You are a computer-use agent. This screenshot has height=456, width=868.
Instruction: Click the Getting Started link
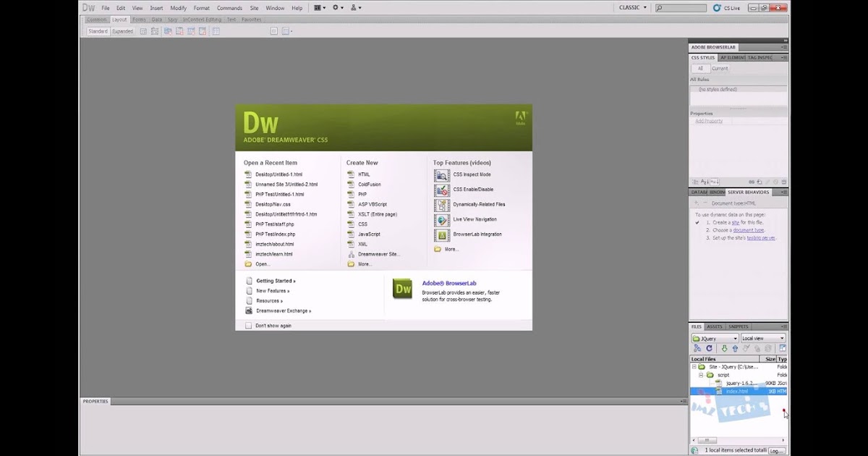276,281
